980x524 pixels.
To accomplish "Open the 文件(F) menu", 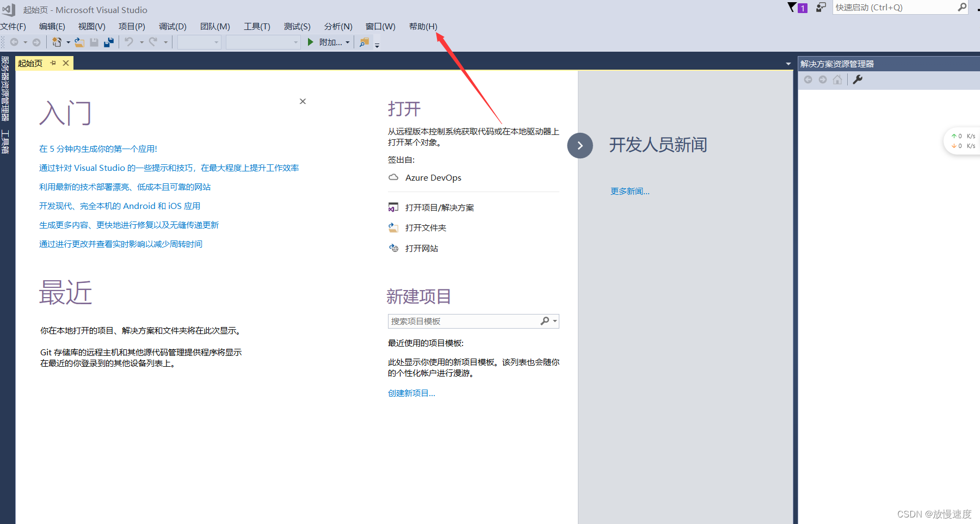I will [13, 26].
